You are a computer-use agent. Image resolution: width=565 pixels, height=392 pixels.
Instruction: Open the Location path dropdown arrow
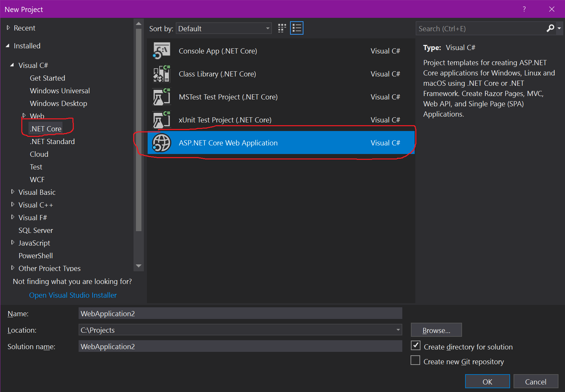398,330
